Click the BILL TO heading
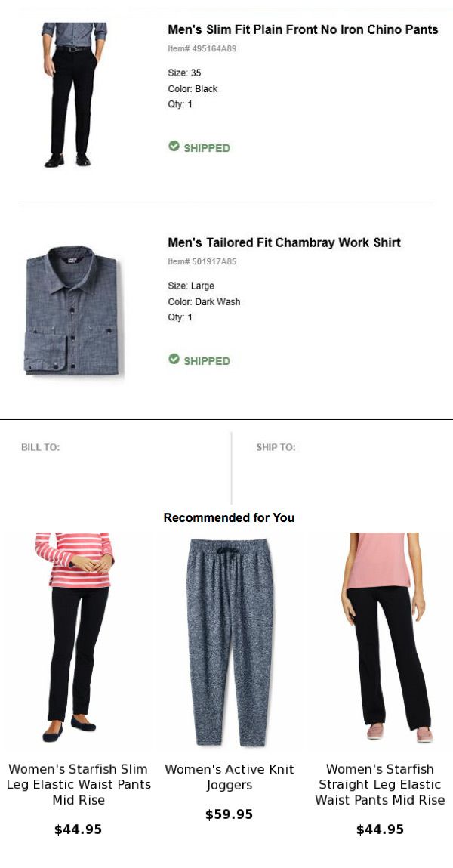This screenshot has width=453, height=868. point(41,447)
